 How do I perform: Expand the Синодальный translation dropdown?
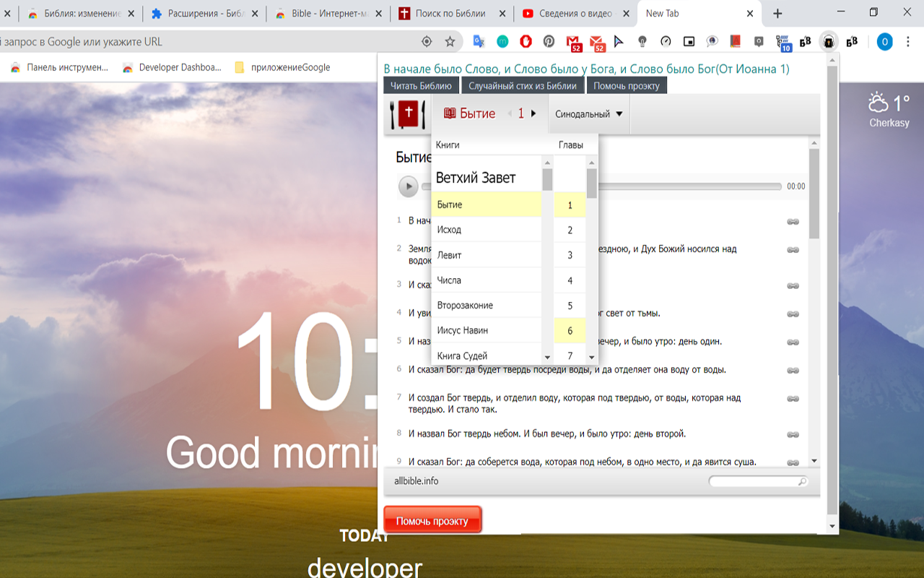click(589, 114)
